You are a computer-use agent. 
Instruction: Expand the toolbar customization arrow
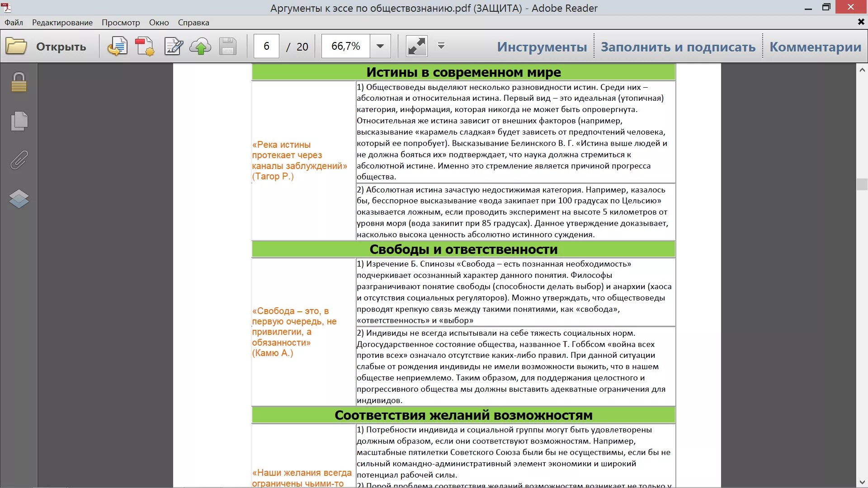441,46
